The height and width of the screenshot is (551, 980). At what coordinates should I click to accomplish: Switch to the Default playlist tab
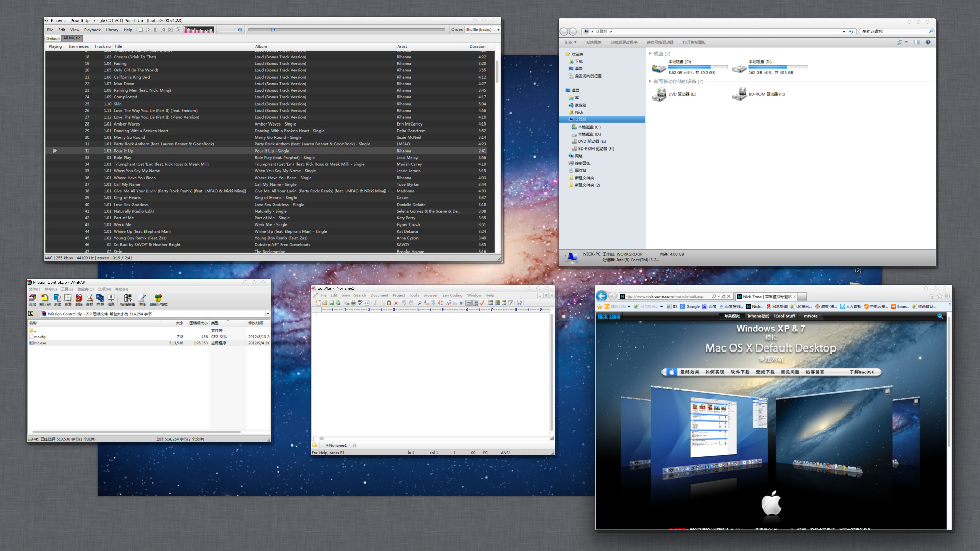tap(53, 38)
